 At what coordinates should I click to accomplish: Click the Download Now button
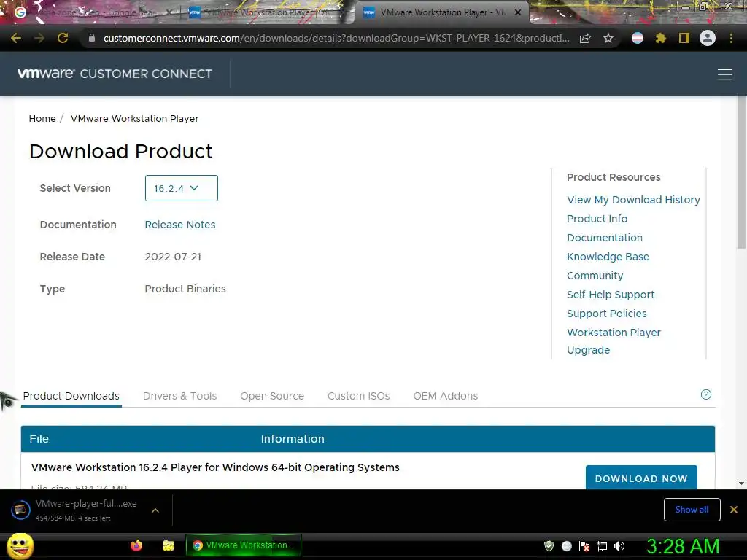[x=641, y=478]
